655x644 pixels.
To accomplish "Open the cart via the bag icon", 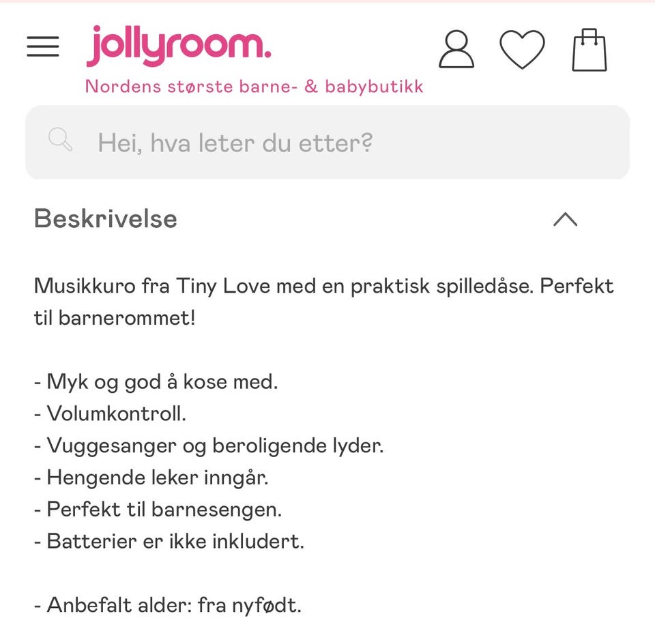I will [x=589, y=49].
